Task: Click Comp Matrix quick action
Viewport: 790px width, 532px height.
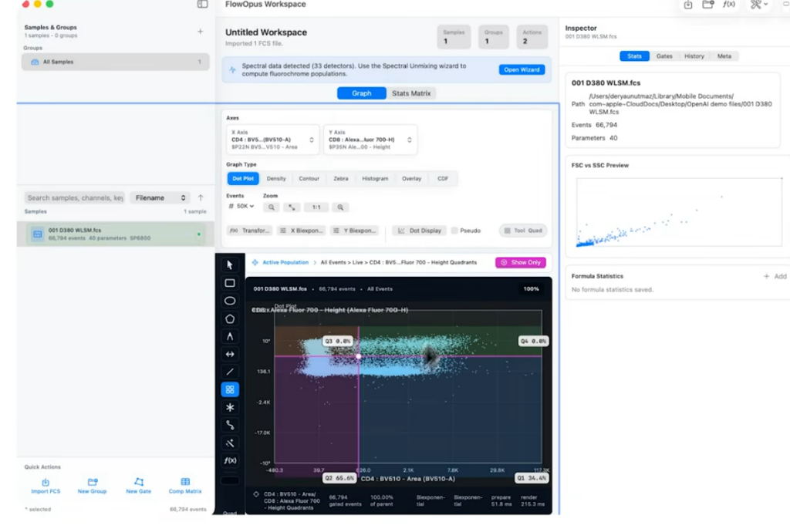Action: [x=185, y=487]
